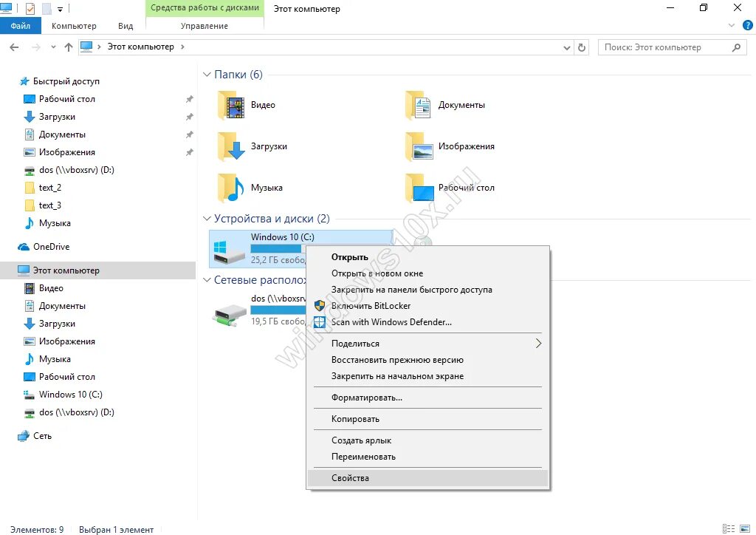Select Windows 10 (C:) in the navigation pane
Viewport: 756px width, 535px height.
pos(70,395)
